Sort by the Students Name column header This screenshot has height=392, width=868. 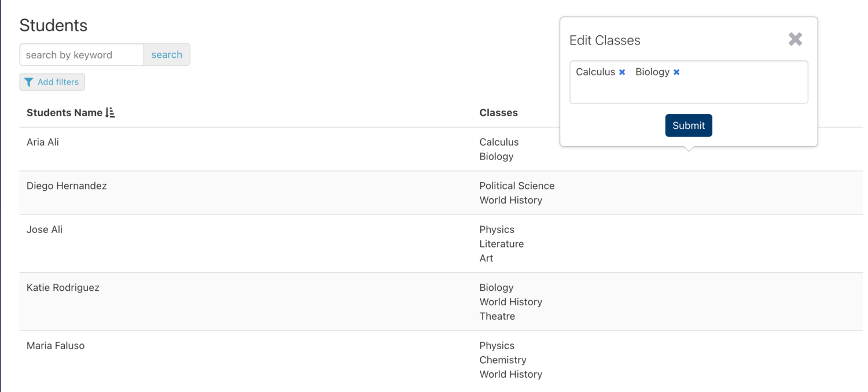[64, 113]
